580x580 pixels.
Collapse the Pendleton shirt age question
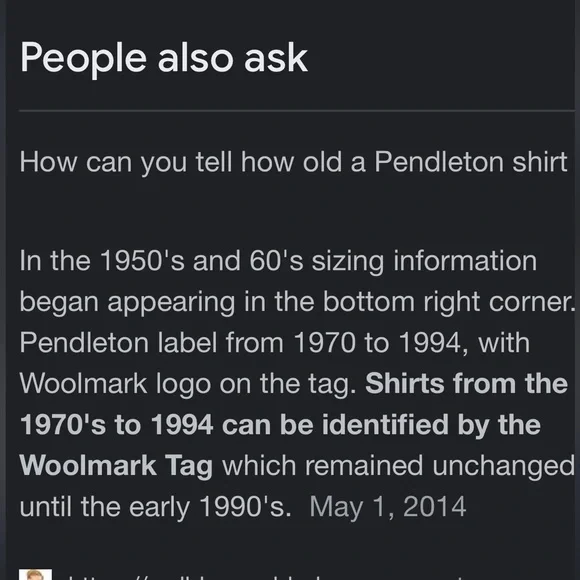(x=293, y=162)
